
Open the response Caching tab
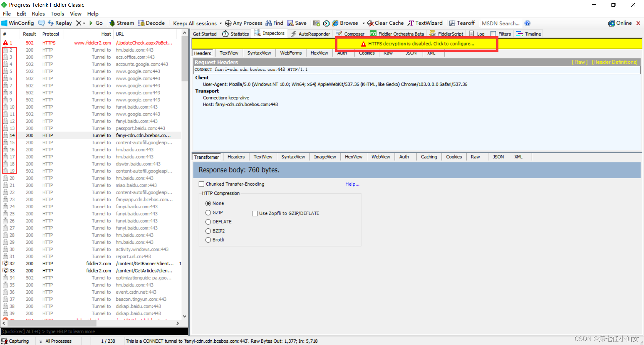429,157
